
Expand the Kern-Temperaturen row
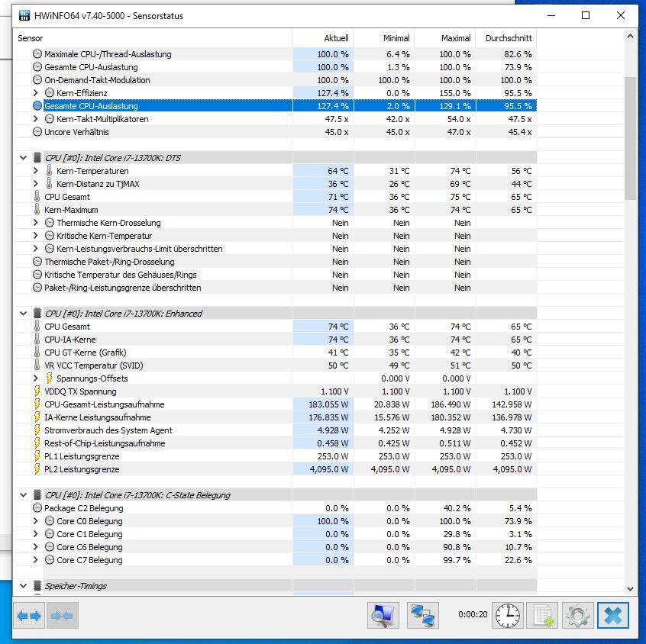coord(36,171)
